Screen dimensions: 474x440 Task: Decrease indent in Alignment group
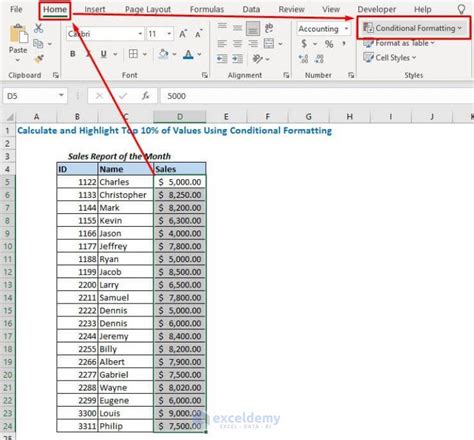click(222, 59)
